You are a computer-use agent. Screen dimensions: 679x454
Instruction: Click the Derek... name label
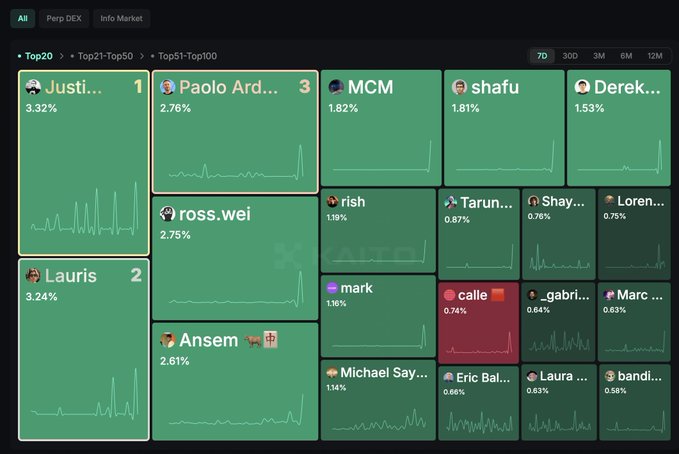pyautogui.click(x=627, y=87)
